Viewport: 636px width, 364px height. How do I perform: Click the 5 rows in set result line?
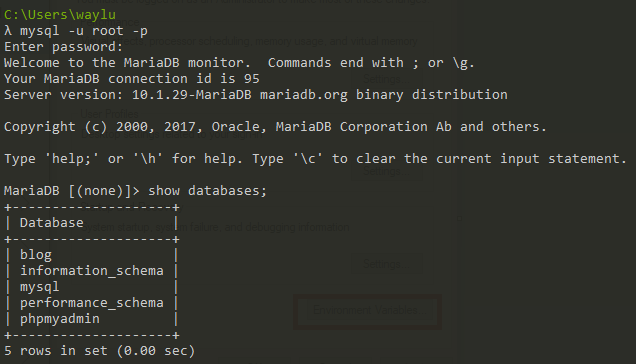pos(99,351)
